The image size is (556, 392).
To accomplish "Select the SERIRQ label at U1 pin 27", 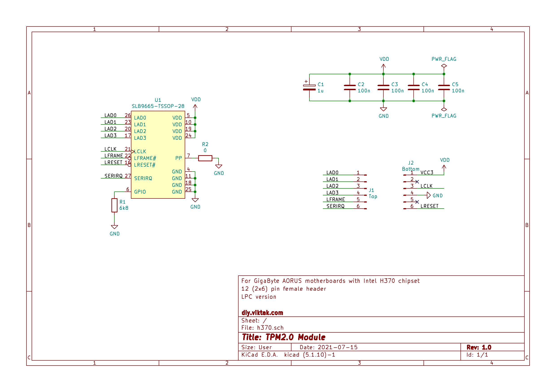I will (x=113, y=176).
